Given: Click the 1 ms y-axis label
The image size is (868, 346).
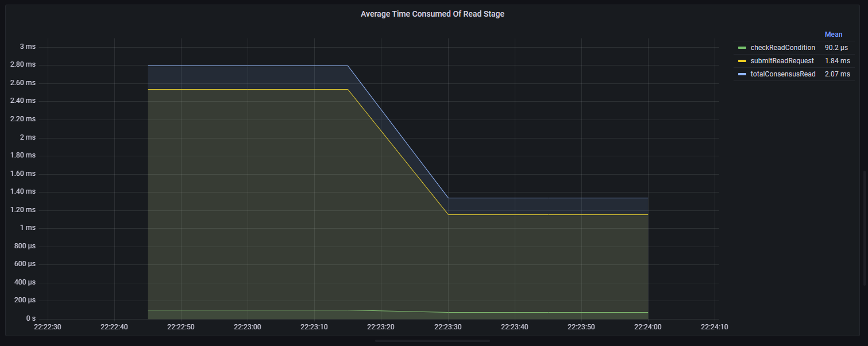Looking at the screenshot, I should [x=28, y=228].
